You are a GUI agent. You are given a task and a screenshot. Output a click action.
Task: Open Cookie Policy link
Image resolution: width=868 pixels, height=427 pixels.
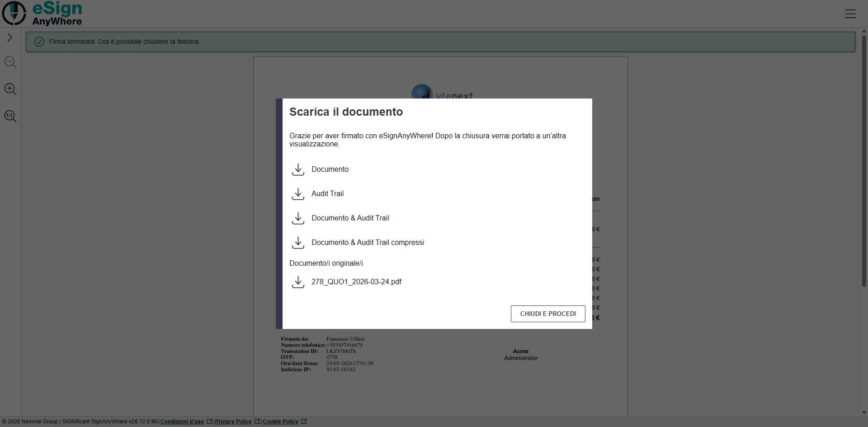(281, 422)
